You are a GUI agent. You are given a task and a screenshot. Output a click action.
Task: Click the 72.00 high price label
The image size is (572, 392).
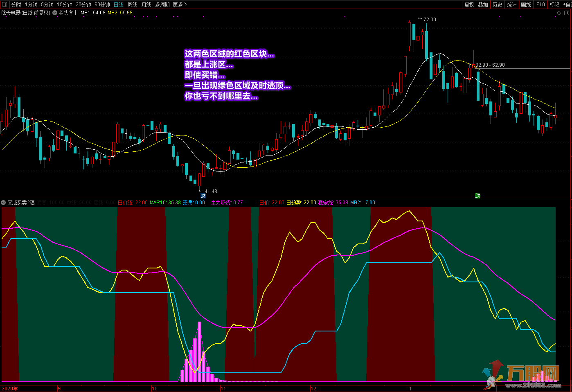430,20
